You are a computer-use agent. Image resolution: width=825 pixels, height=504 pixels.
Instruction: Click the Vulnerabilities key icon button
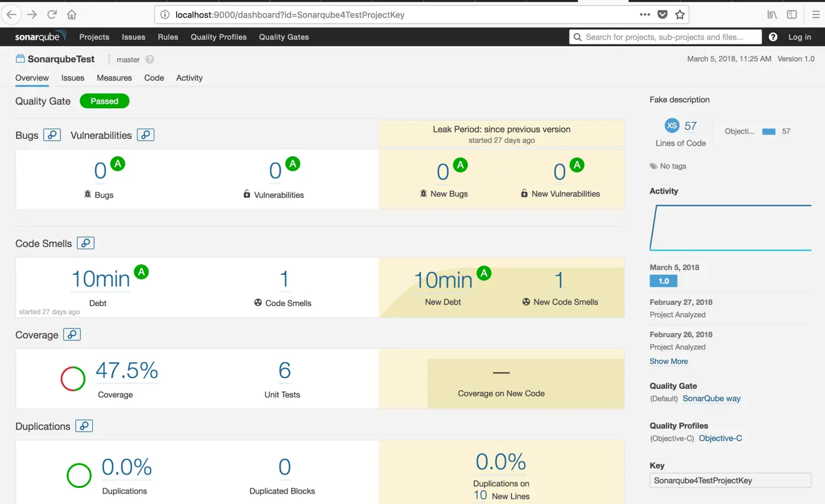pyautogui.click(x=146, y=135)
